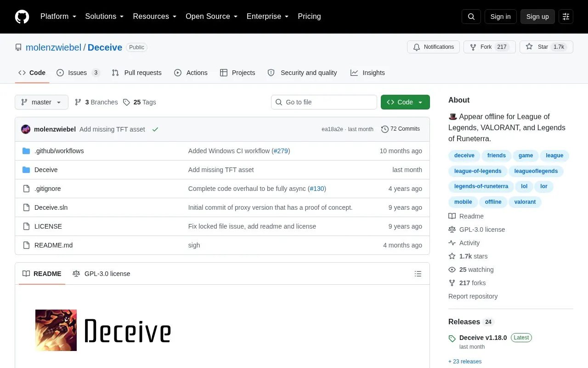
Task: Open the green Code dropdown button
Action: [x=405, y=102]
